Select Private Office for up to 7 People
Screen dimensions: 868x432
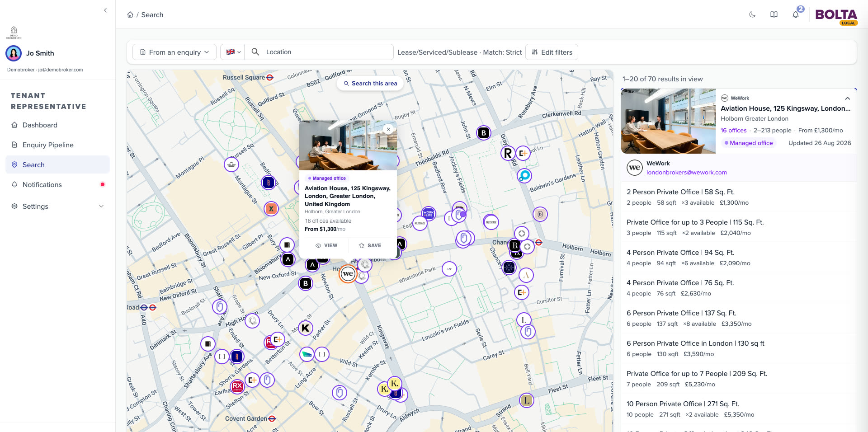[739, 379]
